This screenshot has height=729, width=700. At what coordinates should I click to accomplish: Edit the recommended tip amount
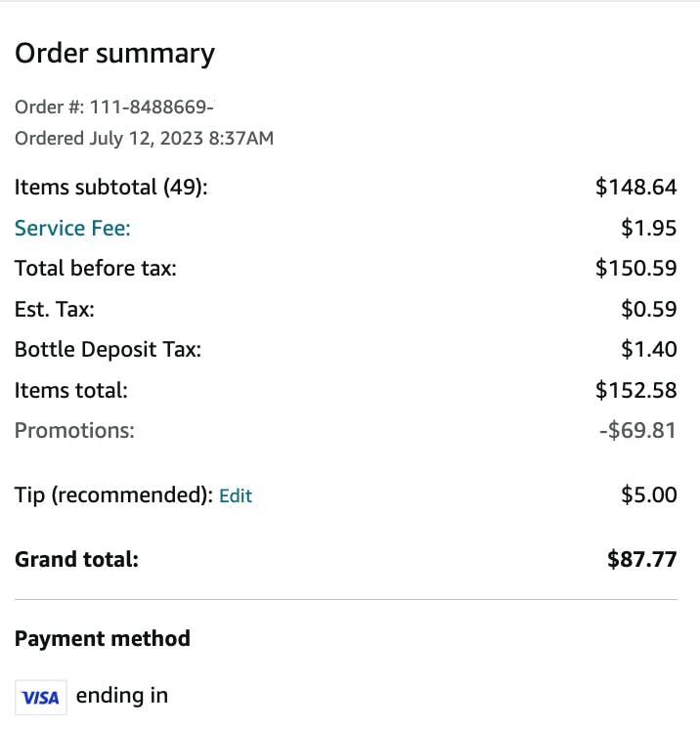(236, 496)
